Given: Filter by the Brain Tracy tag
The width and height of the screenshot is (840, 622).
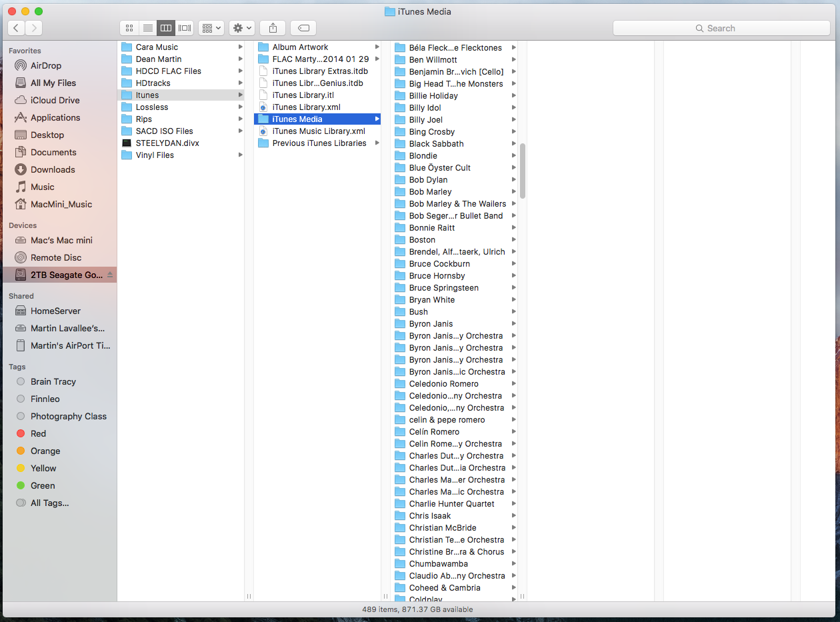Looking at the screenshot, I should (x=59, y=381).
